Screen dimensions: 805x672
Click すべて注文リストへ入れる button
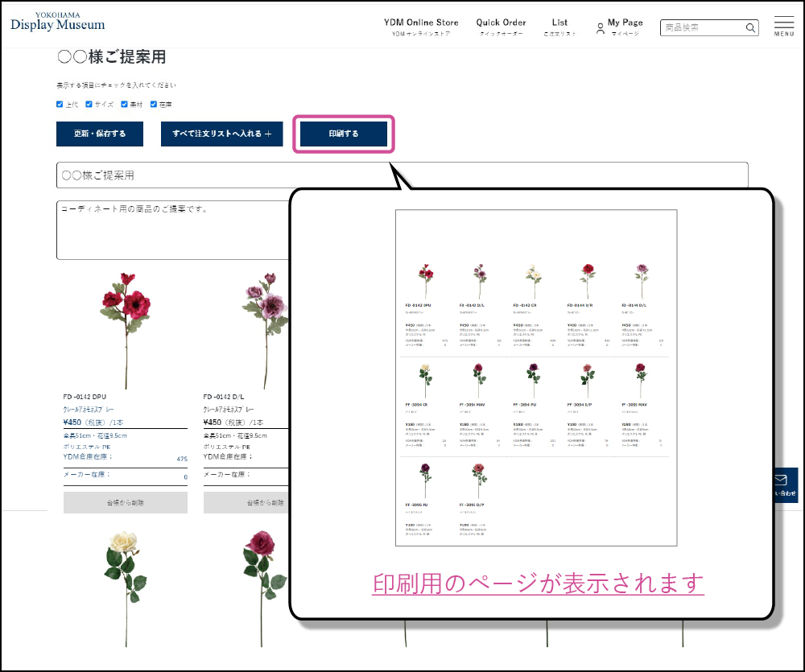[221, 134]
